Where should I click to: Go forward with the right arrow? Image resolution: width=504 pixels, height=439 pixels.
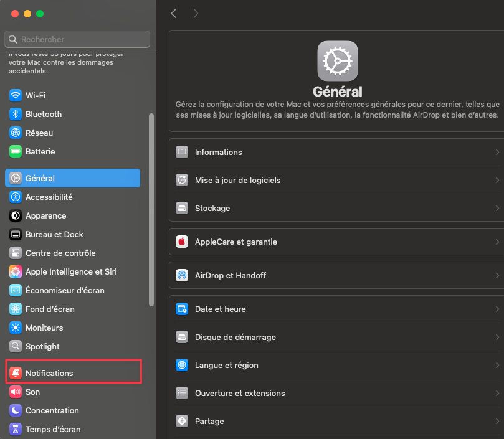click(196, 14)
